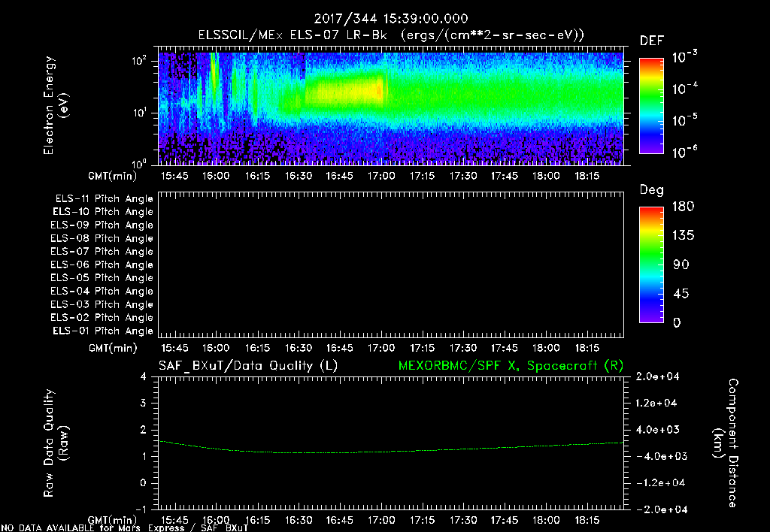This screenshot has height=532, width=770.
Task: Click the "DEF" color bar heading
Action: click(x=652, y=41)
